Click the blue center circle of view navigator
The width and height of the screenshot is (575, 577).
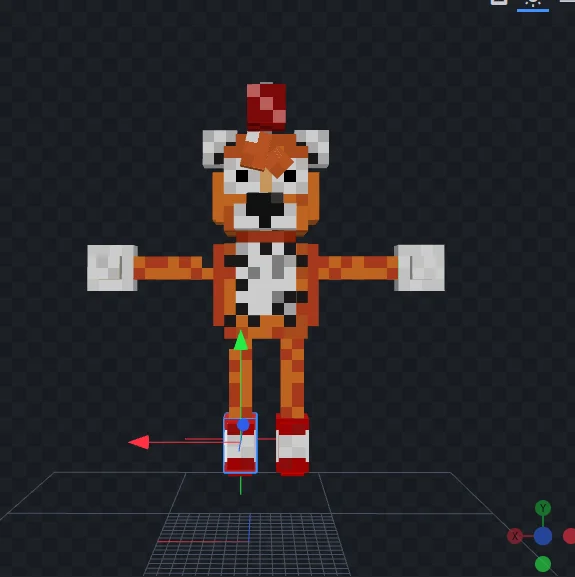click(x=543, y=536)
